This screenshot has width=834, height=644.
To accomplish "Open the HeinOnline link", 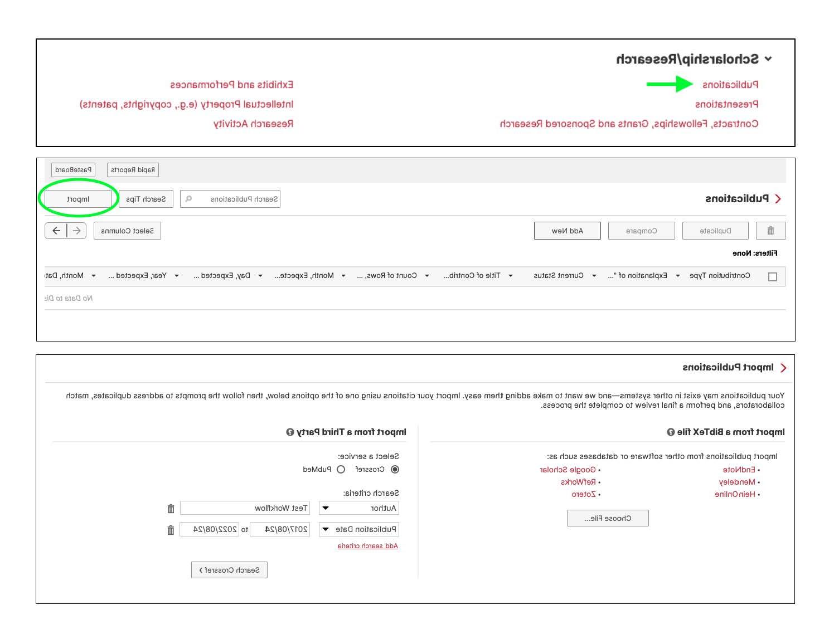I will coord(735,494).
